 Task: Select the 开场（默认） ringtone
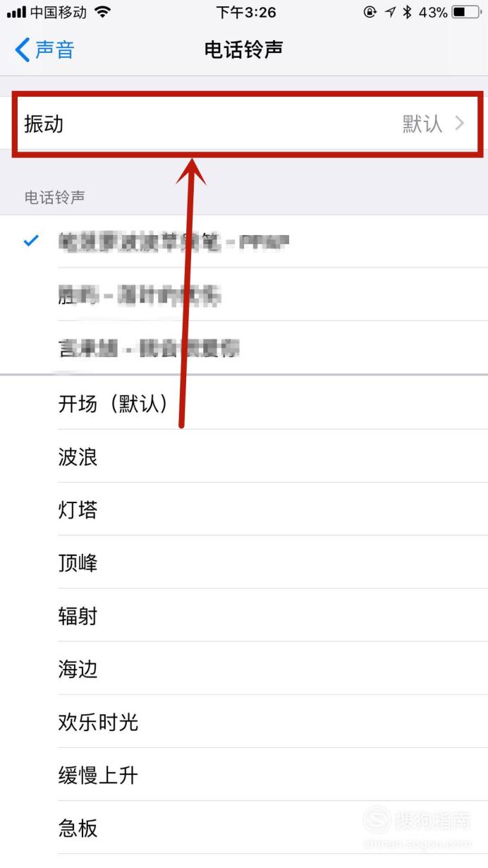(x=273, y=403)
